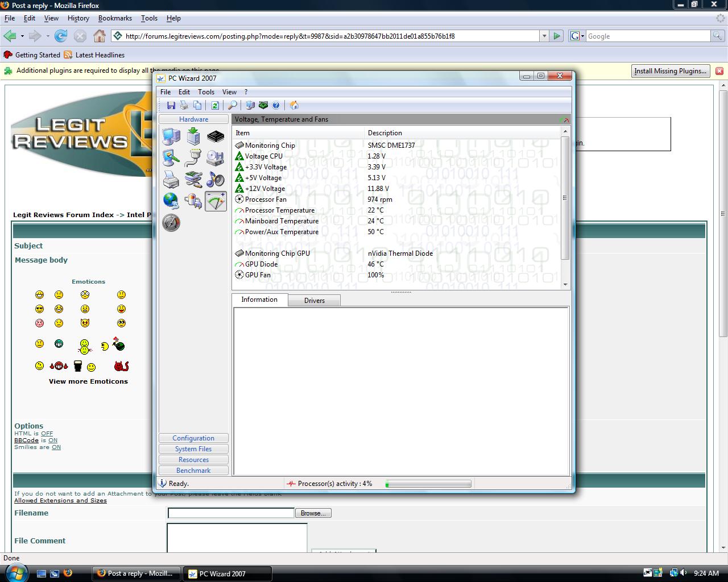Click the Firefox Reload button
The image size is (728, 582).
point(61,36)
